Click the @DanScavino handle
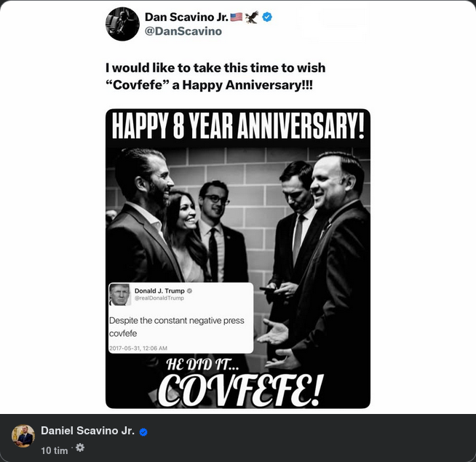476x462 pixels. tap(183, 31)
